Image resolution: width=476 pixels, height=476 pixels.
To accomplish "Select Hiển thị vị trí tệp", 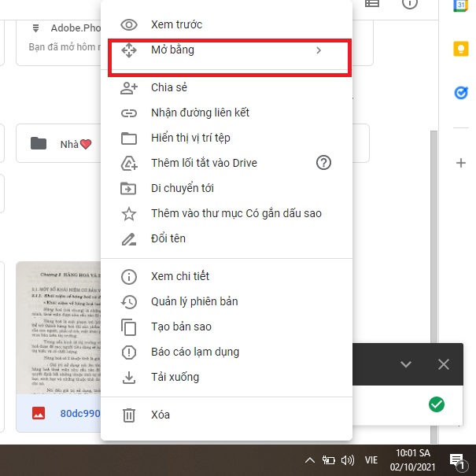I will click(227, 138).
